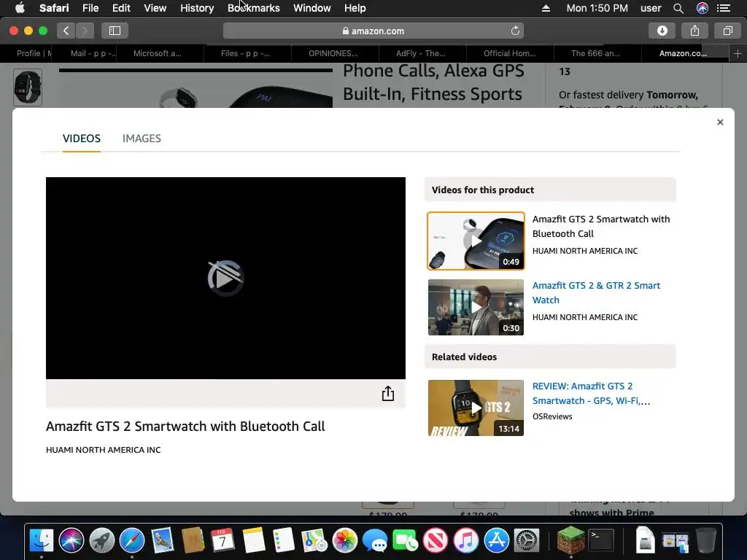Open the Edit menu

(x=121, y=8)
